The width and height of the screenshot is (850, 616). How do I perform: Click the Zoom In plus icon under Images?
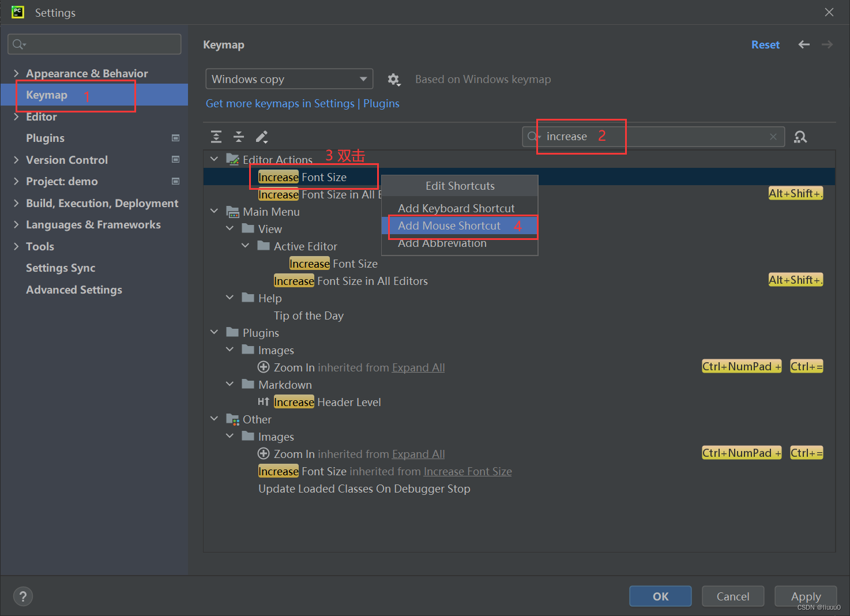[264, 367]
